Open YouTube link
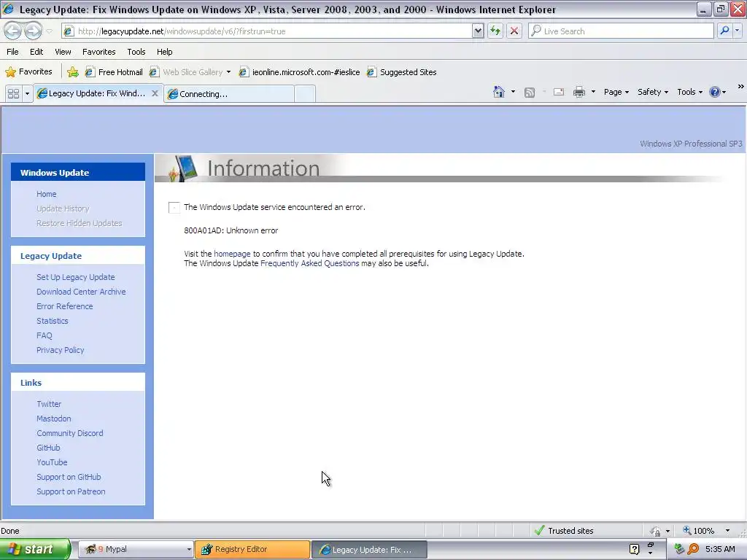Image resolution: width=747 pixels, height=560 pixels. click(x=52, y=462)
